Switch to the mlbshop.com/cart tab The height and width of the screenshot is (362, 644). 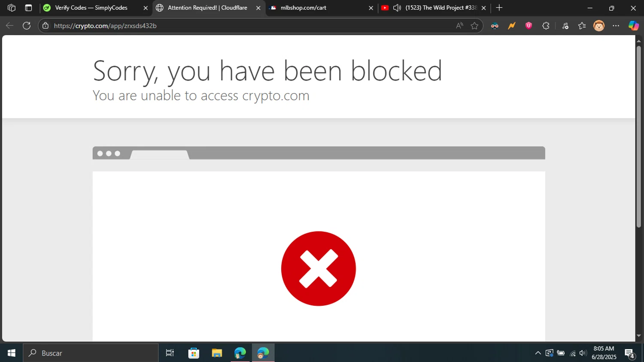(321, 8)
